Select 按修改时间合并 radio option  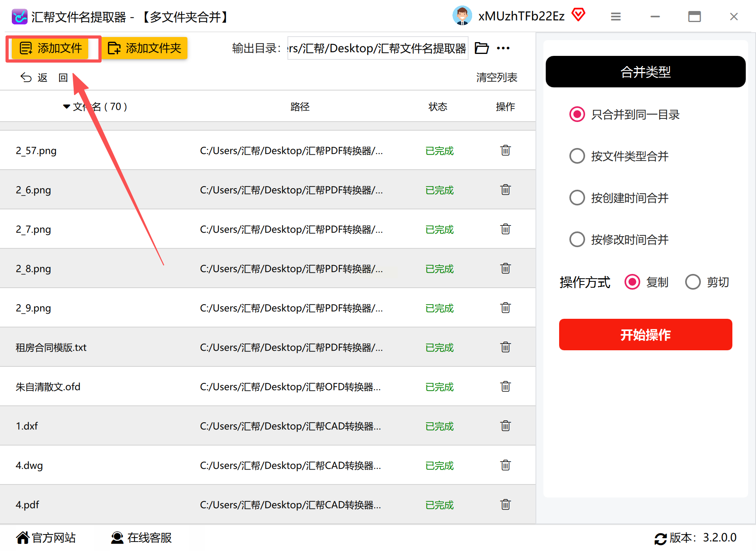577,239
